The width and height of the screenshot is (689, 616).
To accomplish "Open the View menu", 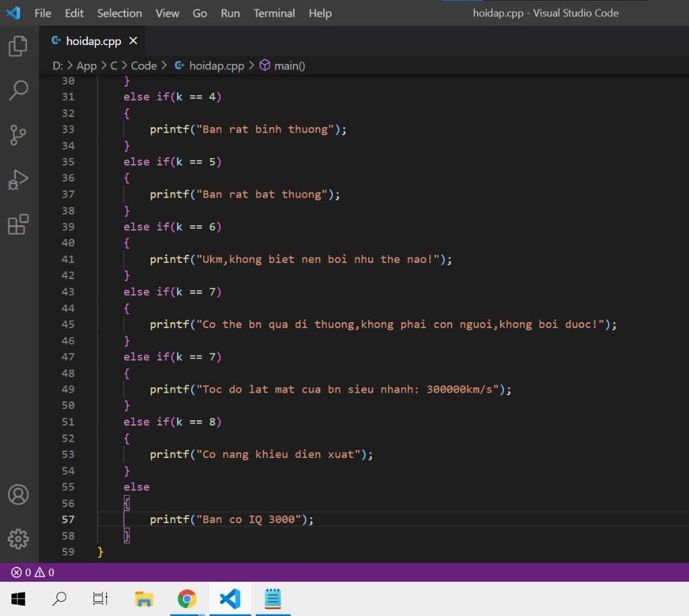I will coord(167,13).
